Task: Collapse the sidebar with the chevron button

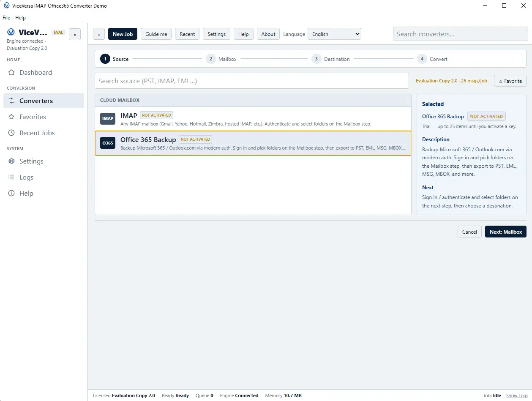Action: click(x=75, y=35)
